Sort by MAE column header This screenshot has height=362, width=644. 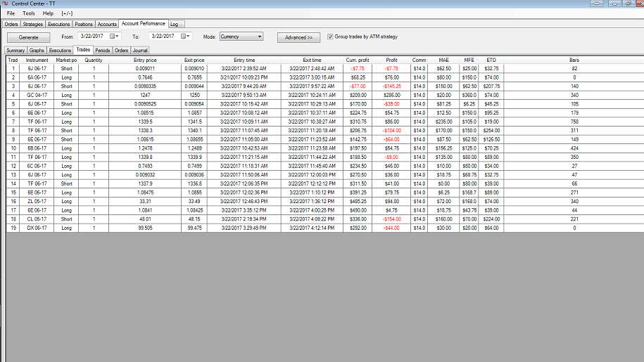point(443,60)
